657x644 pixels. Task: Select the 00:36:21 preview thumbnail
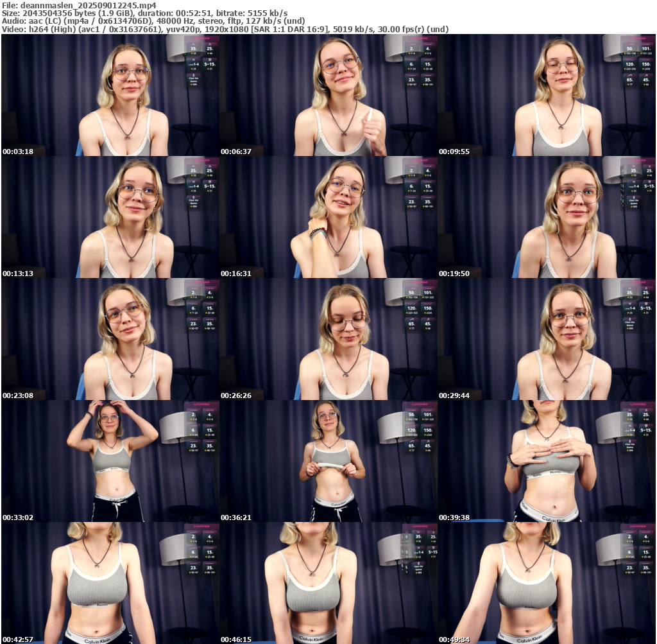pos(328,461)
